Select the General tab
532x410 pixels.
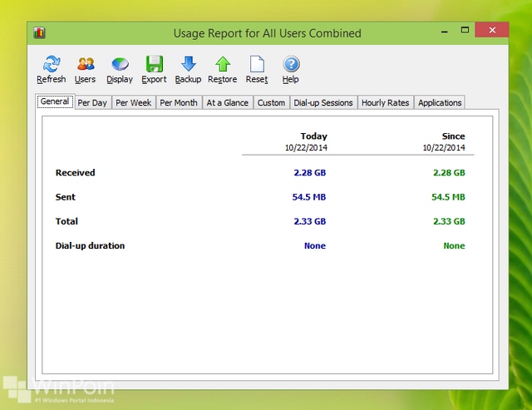pyautogui.click(x=55, y=102)
